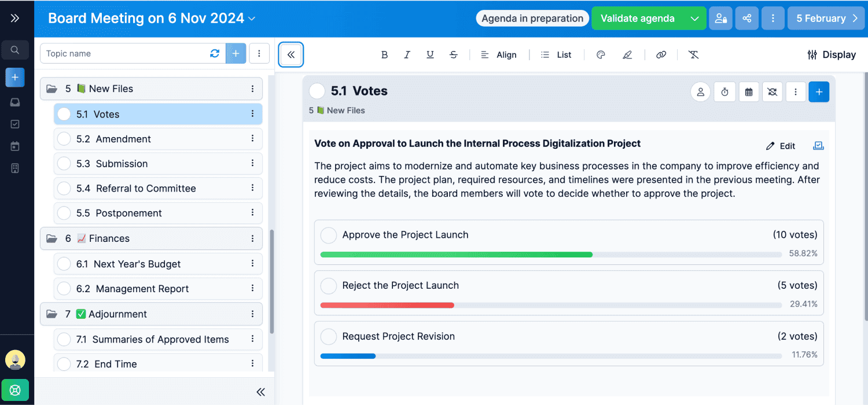Apply strikethrough formatting from toolbar

click(454, 55)
